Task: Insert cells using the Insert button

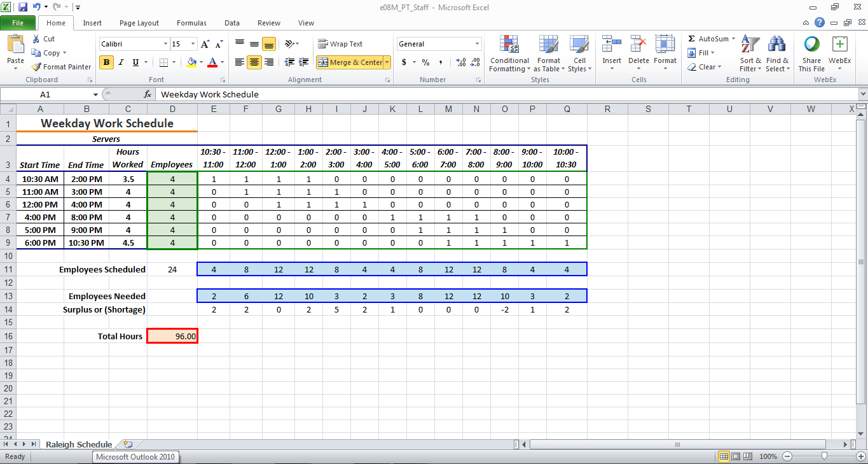Action: (612, 53)
